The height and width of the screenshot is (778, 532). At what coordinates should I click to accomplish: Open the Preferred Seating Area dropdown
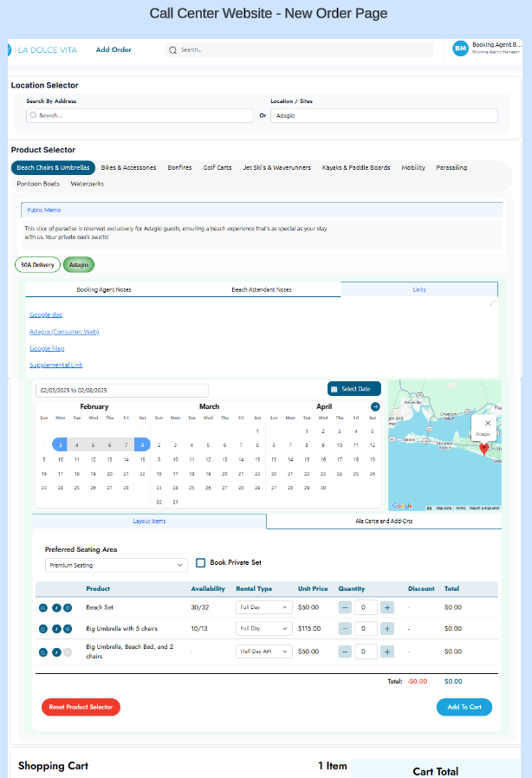tap(116, 565)
